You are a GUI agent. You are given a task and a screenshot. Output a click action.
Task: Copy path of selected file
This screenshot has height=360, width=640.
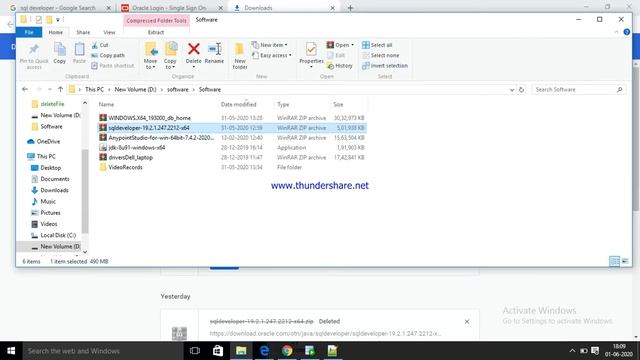click(x=108, y=55)
